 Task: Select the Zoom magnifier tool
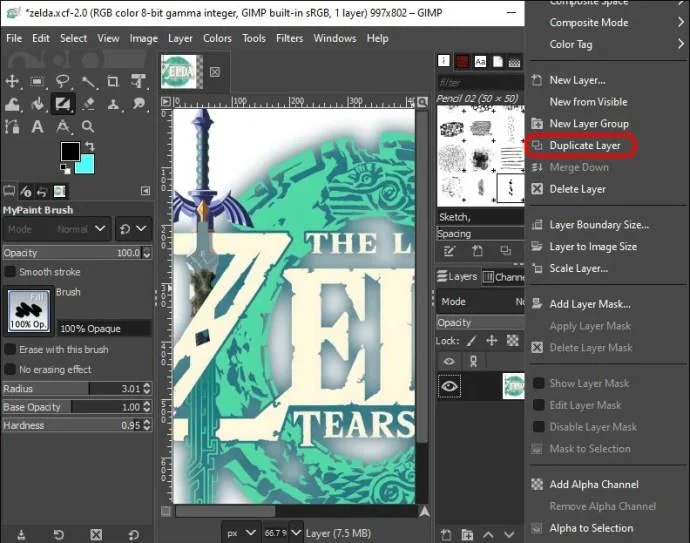pyautogui.click(x=88, y=127)
